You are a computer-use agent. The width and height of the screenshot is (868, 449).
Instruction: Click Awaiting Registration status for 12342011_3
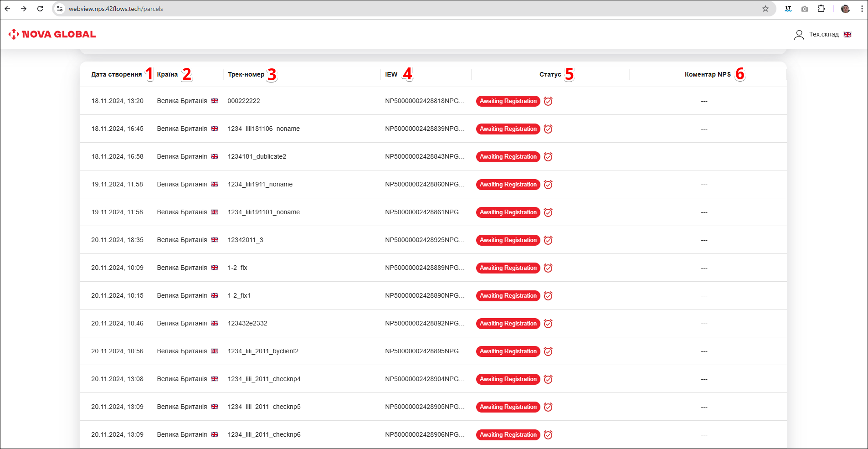508,240
